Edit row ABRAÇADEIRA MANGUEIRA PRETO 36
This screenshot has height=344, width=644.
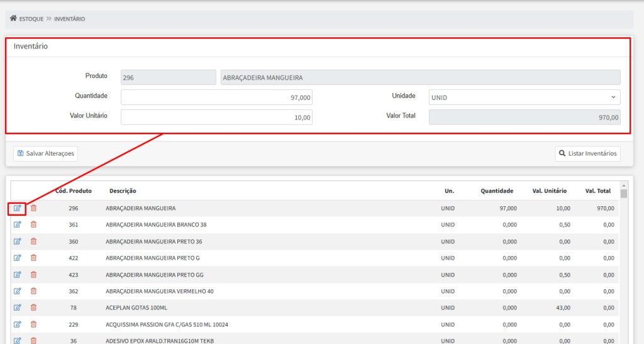[x=17, y=241]
